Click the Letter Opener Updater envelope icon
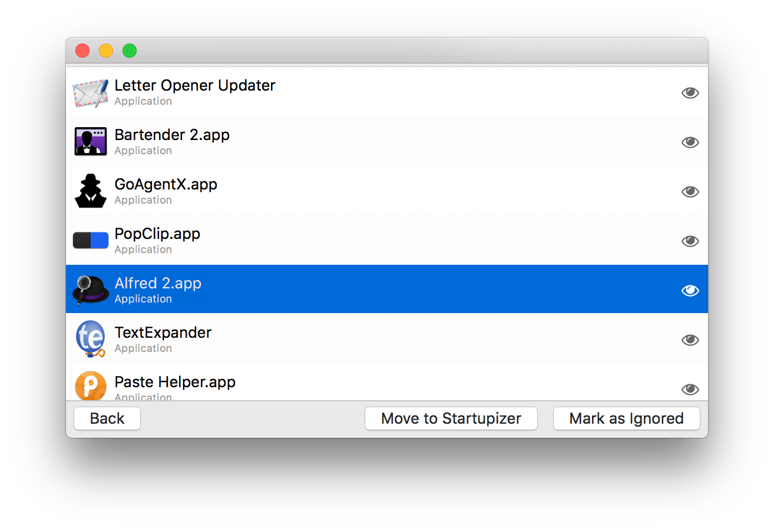 (x=91, y=93)
